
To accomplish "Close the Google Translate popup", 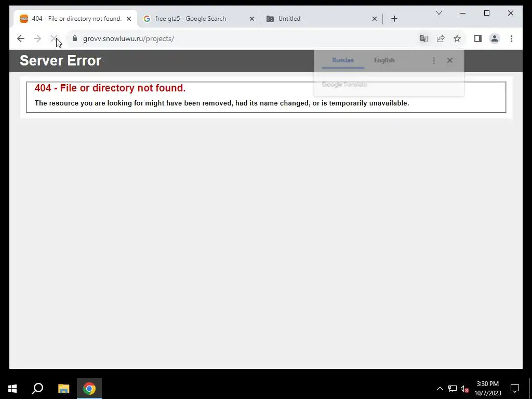I will (x=450, y=60).
